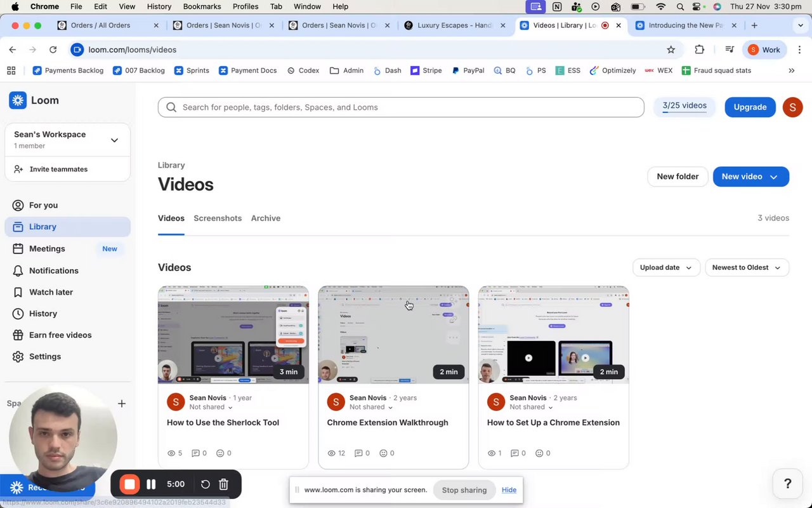Switch to the Introducing the New browser tab

685,25
